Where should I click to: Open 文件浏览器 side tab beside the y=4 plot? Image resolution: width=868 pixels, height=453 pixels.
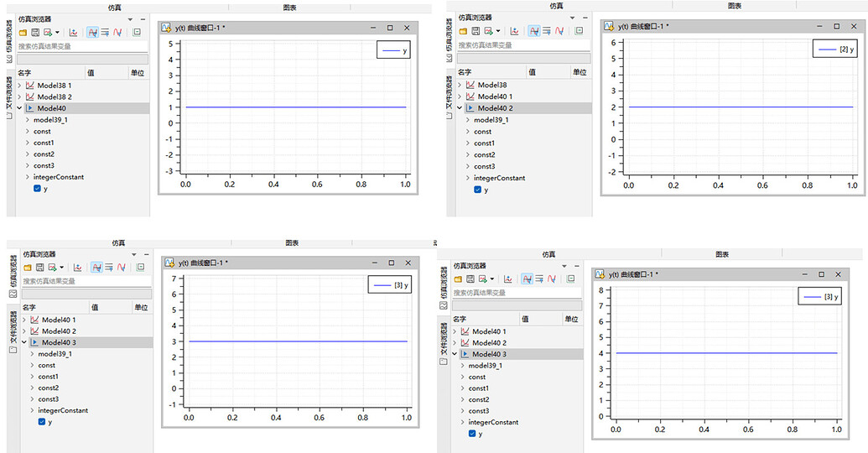click(444, 343)
